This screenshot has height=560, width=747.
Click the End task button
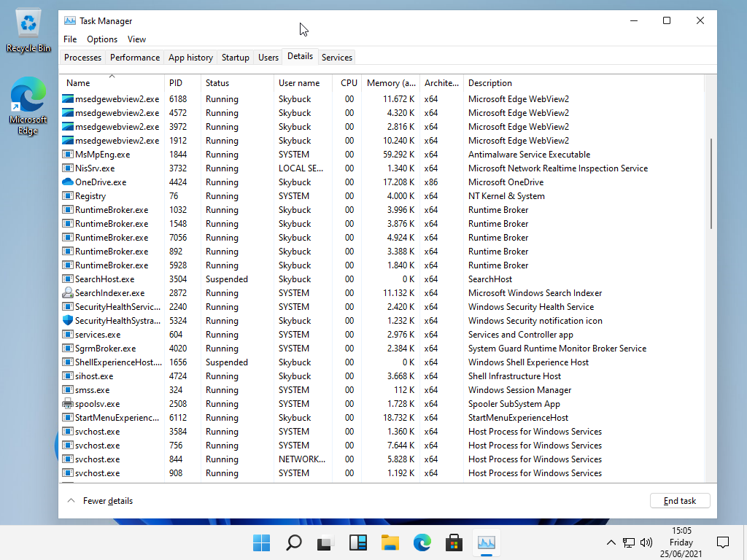(x=679, y=501)
